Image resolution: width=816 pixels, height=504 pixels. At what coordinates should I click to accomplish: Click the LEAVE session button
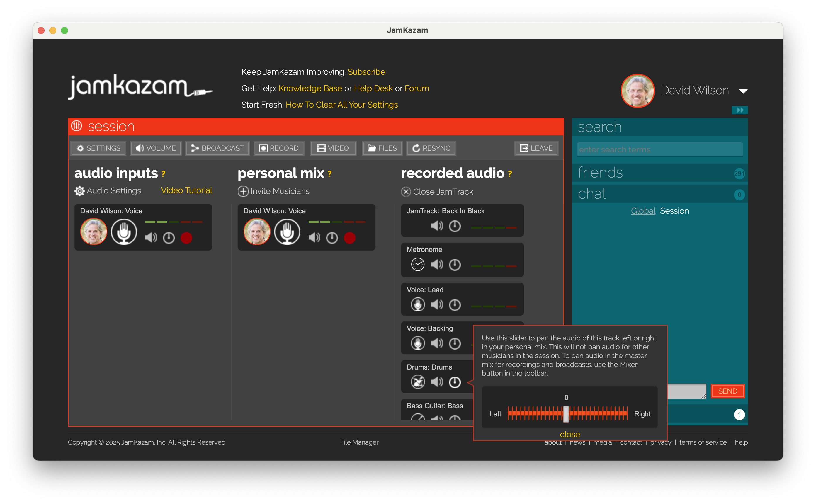[536, 148]
